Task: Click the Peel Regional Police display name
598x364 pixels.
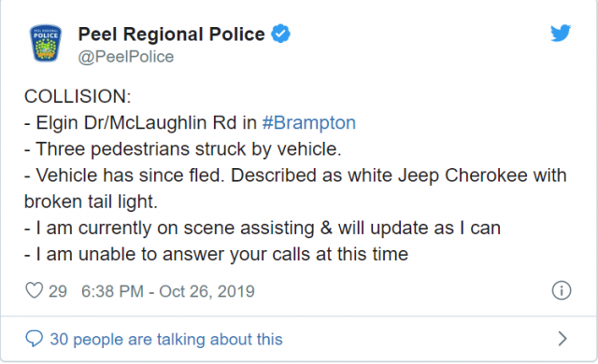Action: [x=171, y=35]
